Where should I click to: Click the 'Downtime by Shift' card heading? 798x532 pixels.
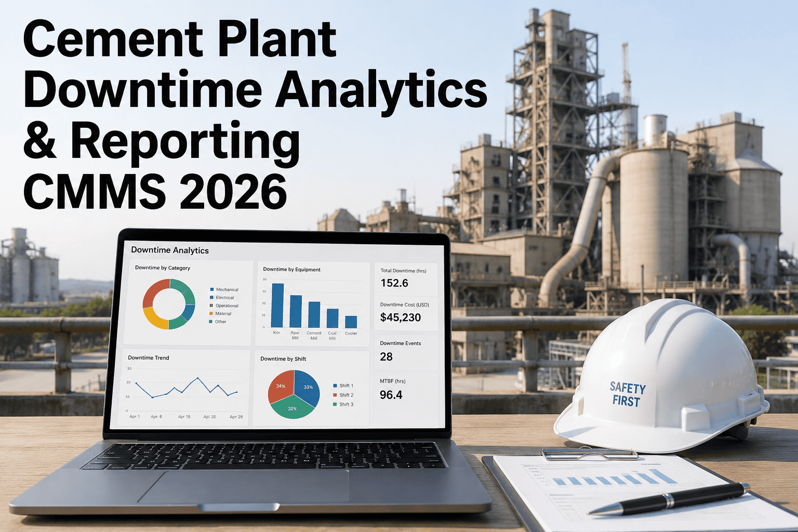[x=283, y=359]
